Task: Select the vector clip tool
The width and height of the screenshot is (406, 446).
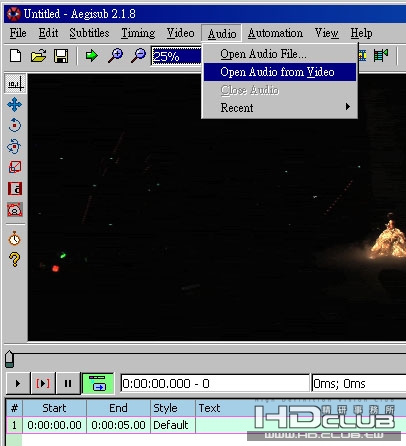Action: [x=15, y=210]
